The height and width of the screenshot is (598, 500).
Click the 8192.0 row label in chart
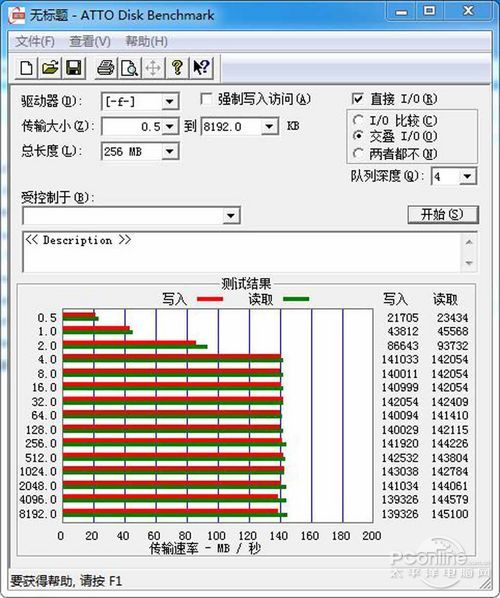(x=38, y=514)
